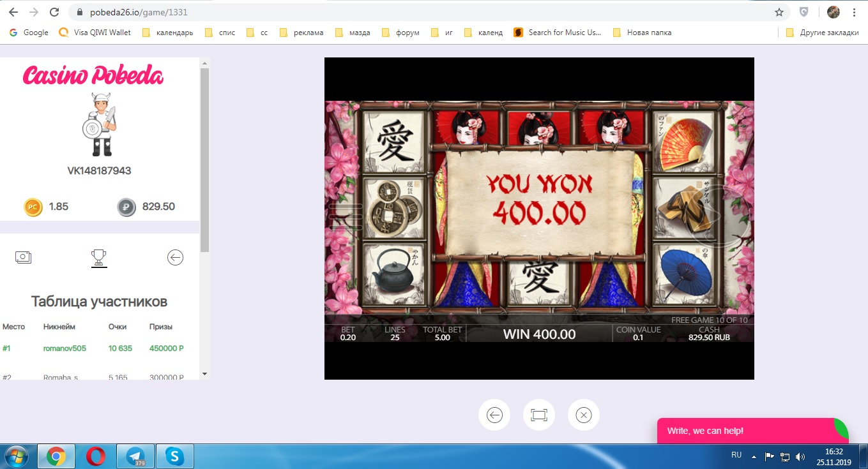
Task: Click the 1.85 PC balance value
Action: click(x=59, y=207)
